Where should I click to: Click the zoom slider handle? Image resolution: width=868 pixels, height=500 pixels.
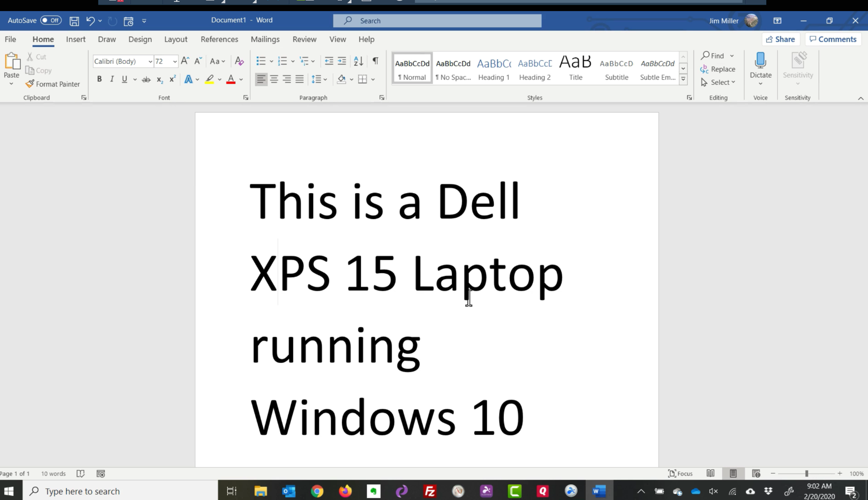[x=806, y=474]
